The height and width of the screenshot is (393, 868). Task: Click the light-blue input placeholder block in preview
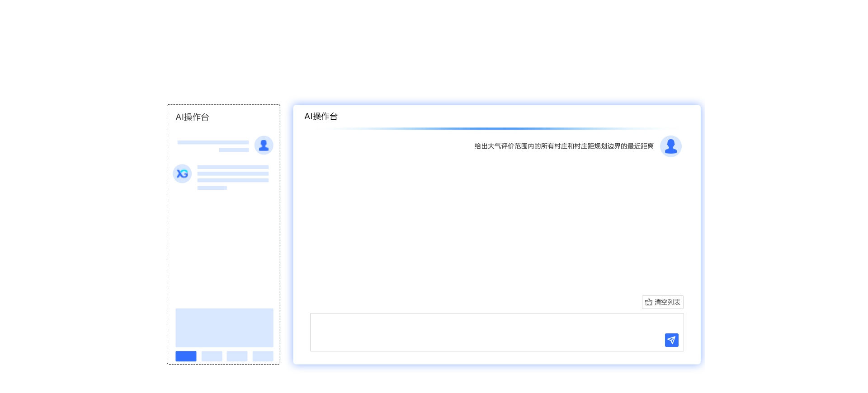[224, 327]
